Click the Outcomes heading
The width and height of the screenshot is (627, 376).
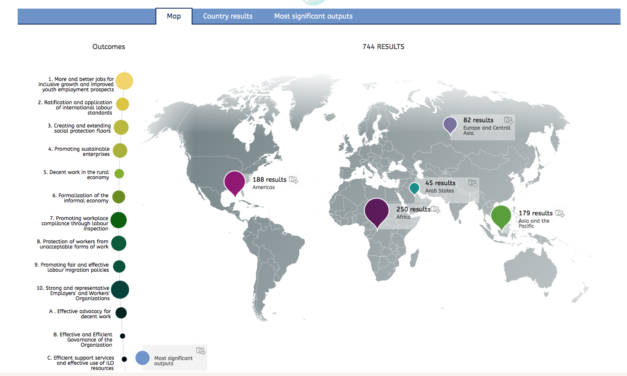click(109, 47)
